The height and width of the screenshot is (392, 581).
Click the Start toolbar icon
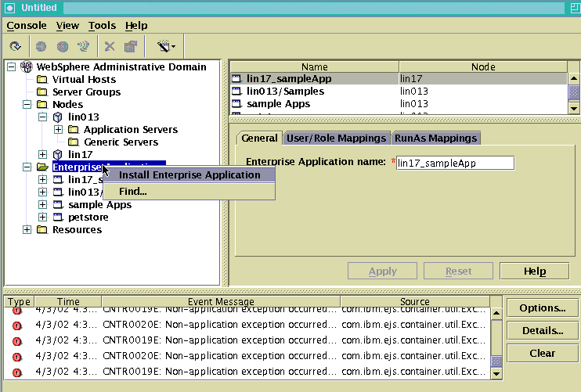[41, 46]
